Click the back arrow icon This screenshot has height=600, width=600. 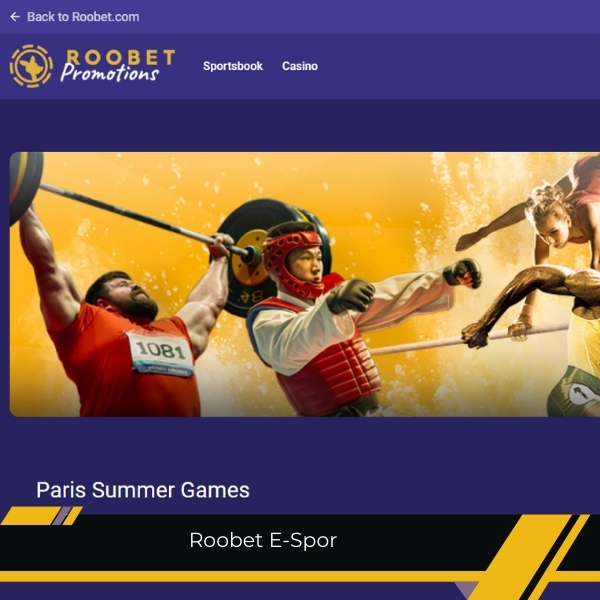click(15, 17)
